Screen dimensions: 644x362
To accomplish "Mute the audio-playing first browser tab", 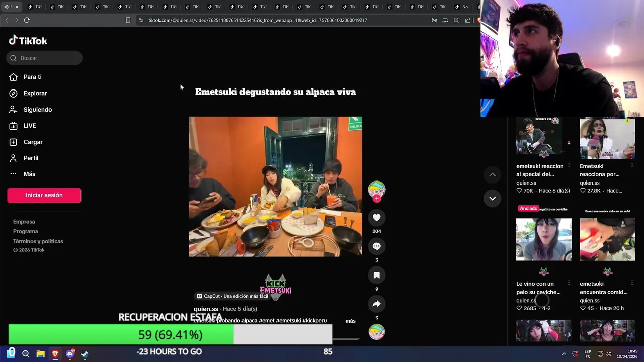I will 6,7.
